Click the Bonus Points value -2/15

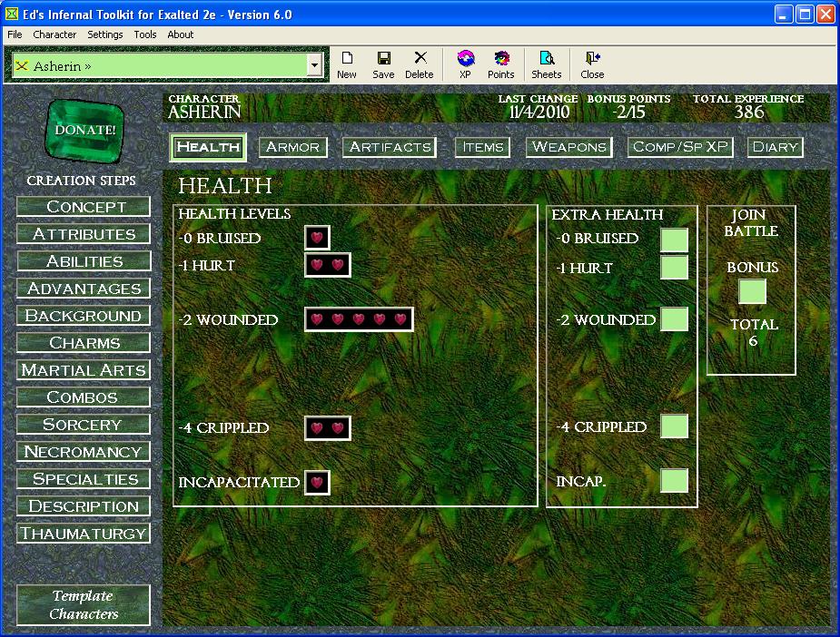click(x=629, y=112)
